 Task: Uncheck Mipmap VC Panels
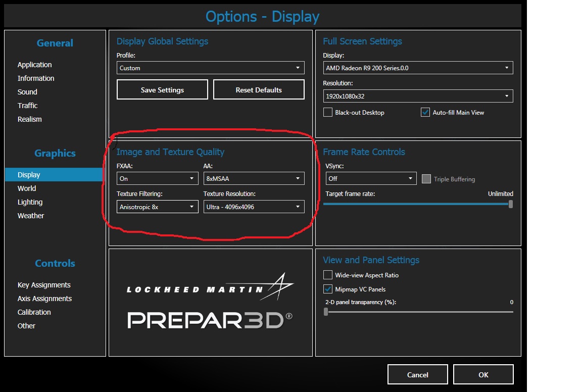pyautogui.click(x=328, y=289)
